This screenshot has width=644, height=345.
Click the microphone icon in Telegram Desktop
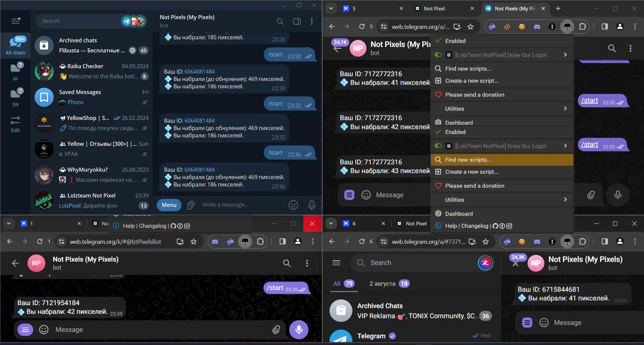pyautogui.click(x=312, y=205)
